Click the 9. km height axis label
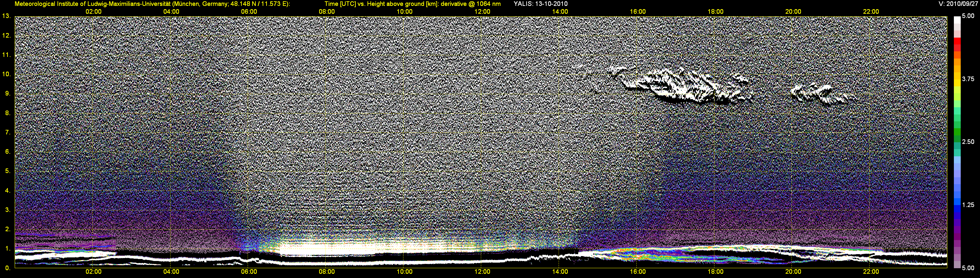This screenshot has height=278, width=980. tap(8, 93)
